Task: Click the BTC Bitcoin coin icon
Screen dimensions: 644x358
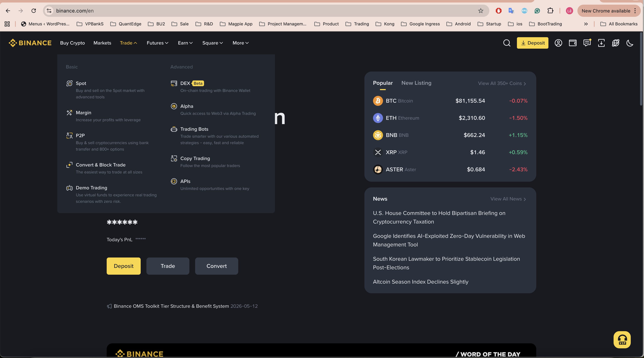Action: point(378,101)
